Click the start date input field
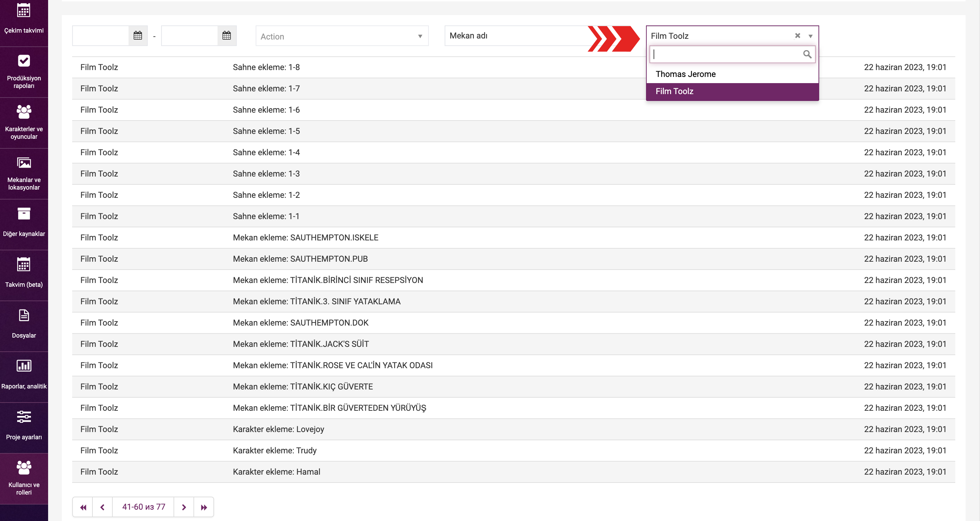 coord(101,36)
